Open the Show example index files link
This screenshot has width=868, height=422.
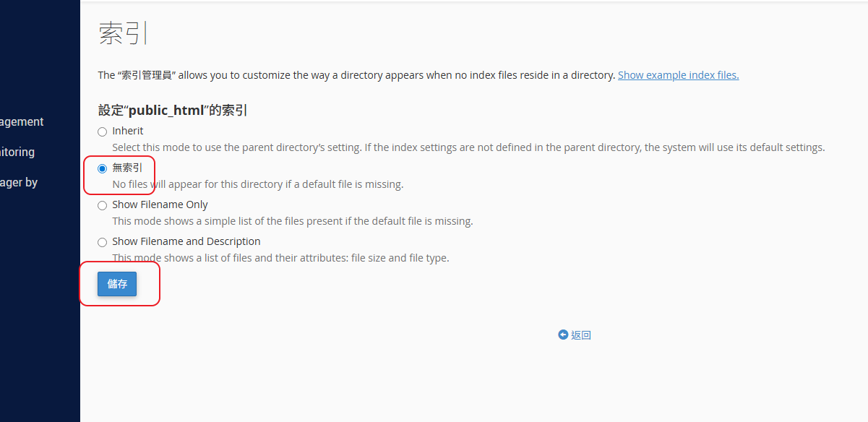[x=678, y=75]
